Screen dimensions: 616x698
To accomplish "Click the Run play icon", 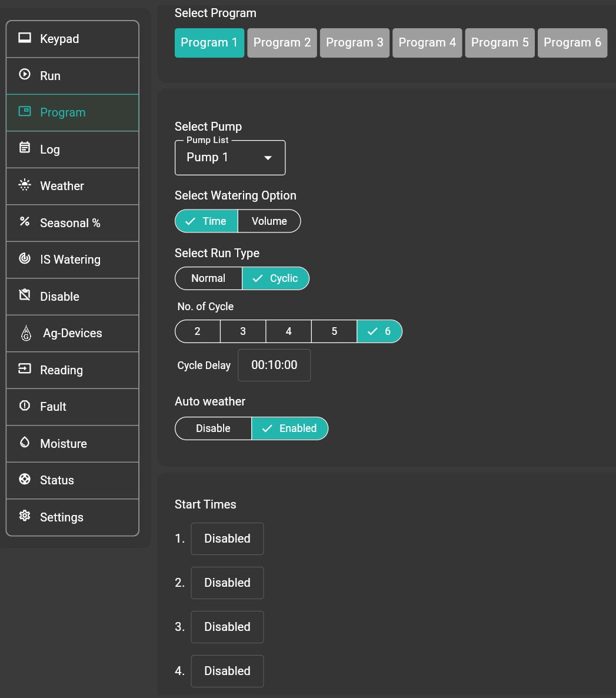I will click(25, 75).
